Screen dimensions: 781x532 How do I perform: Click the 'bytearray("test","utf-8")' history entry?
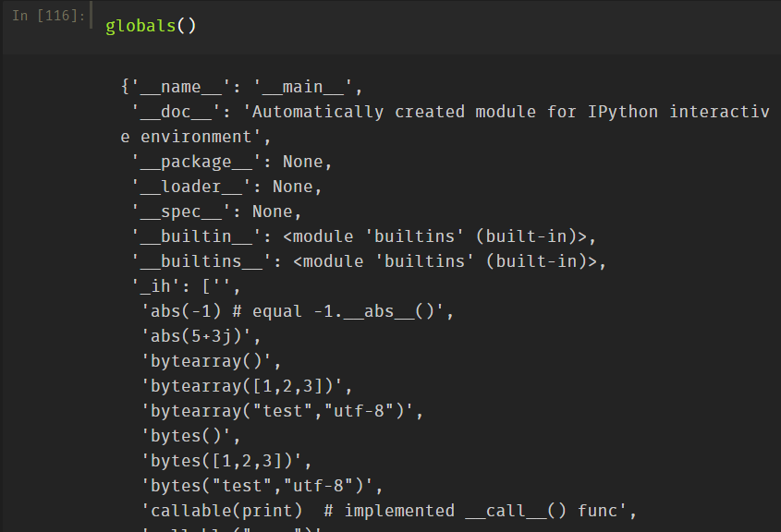click(282, 411)
